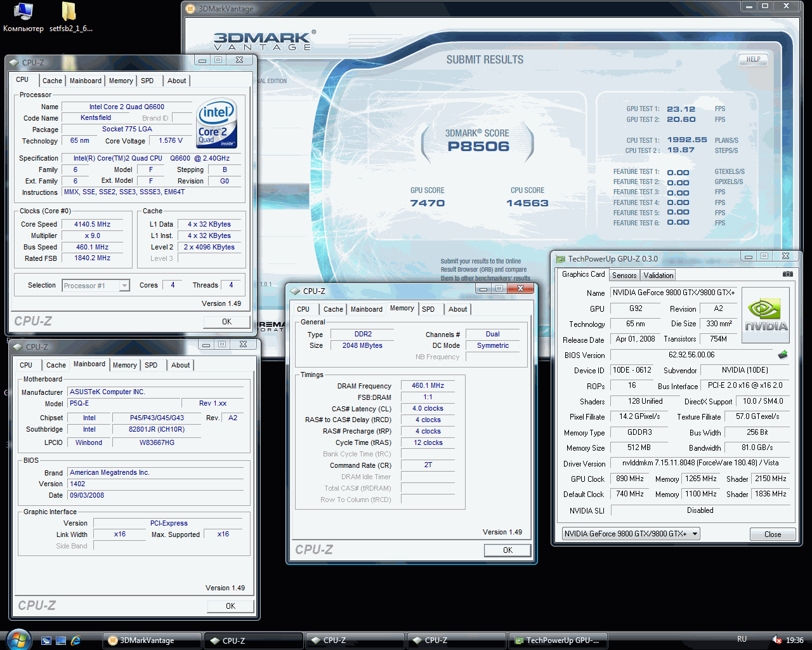This screenshot has height=650, width=812.
Task: Click the 3DMark Vantage logo
Action: (x=263, y=41)
